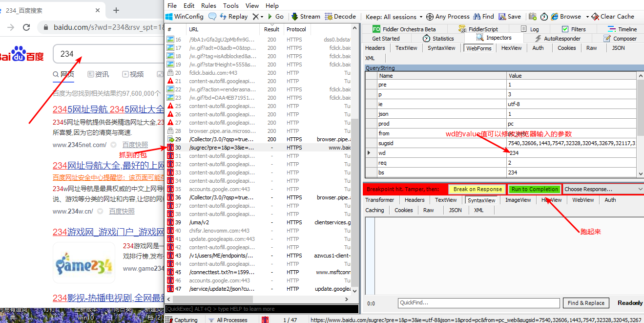
Task: Click the Break on Response button
Action: 478,189
